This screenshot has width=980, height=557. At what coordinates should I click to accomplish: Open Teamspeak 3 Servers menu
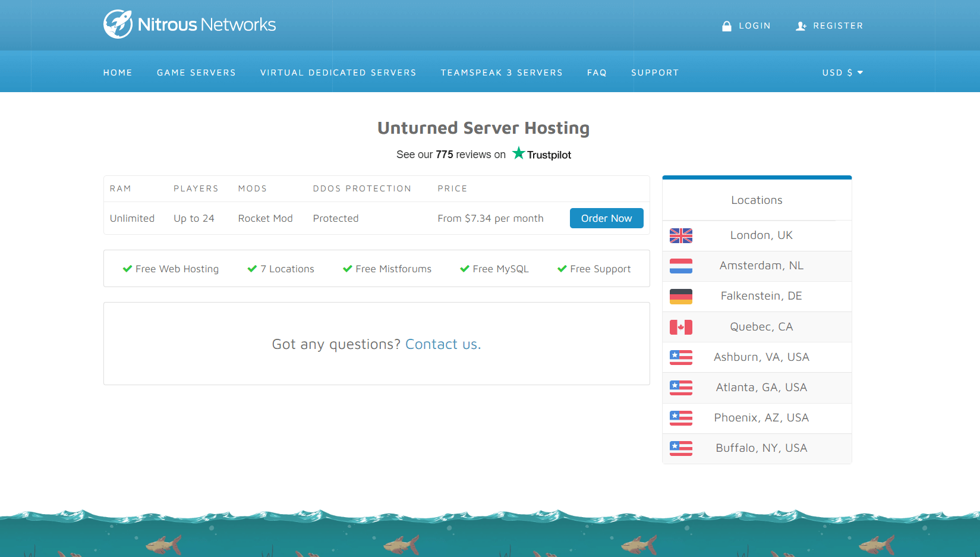[x=502, y=73]
